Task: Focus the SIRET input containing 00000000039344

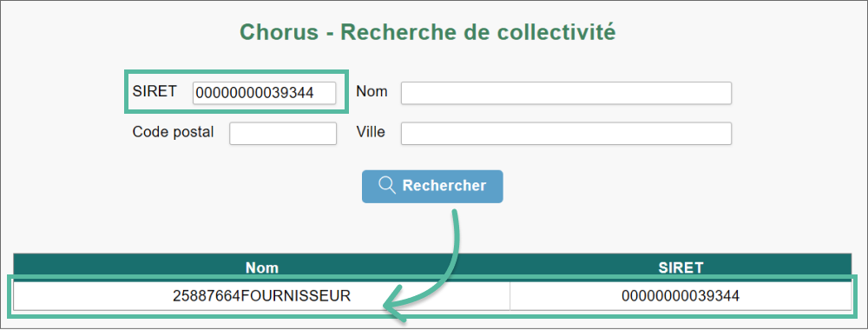Action: 264,93
